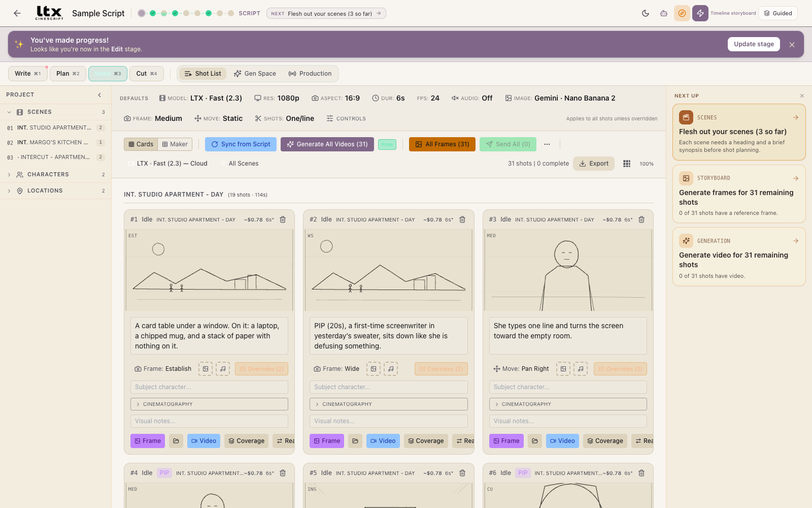Open the Shot List view
This screenshot has height=508, width=812.
203,74
